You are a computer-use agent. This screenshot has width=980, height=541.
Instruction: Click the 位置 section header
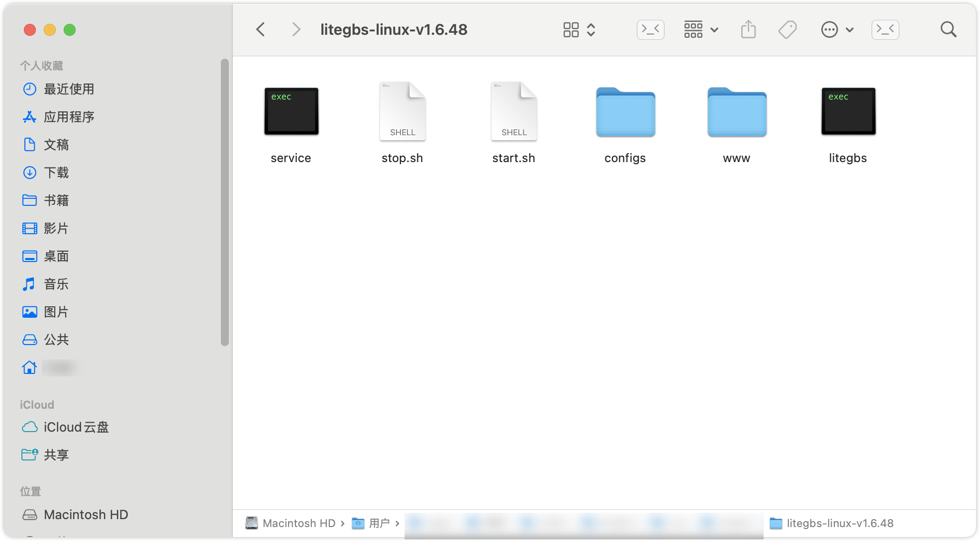(x=30, y=491)
